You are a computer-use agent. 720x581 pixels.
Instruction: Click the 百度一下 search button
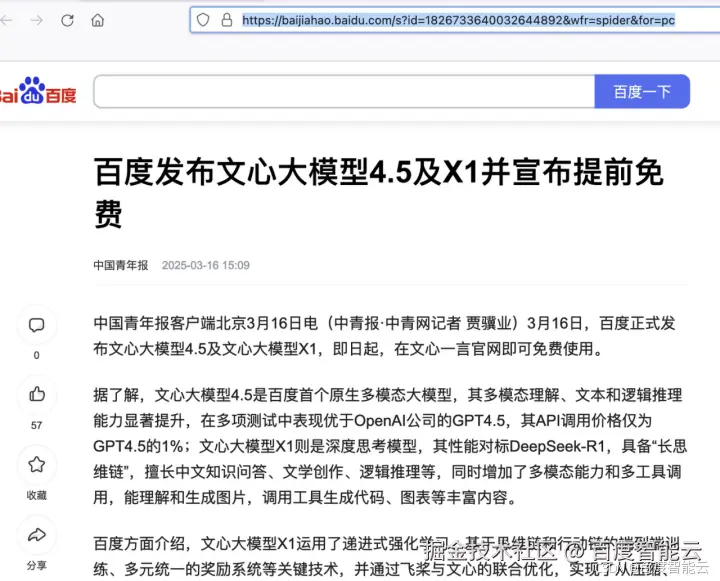(642, 92)
